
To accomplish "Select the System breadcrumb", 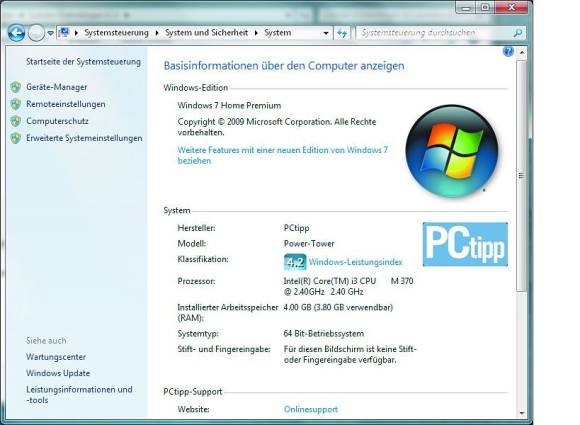I will point(277,33).
